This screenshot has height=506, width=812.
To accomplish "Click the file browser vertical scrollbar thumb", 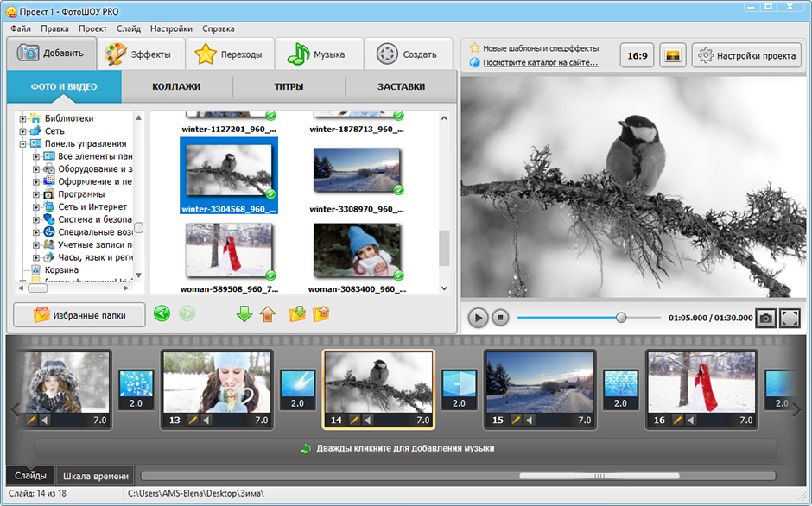I will pyautogui.click(x=444, y=248).
